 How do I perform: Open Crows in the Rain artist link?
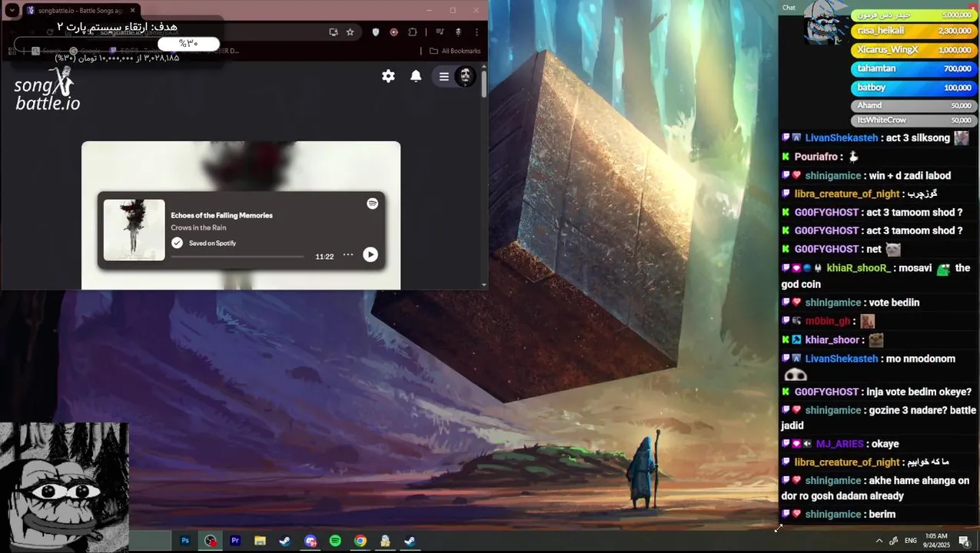[x=198, y=227]
